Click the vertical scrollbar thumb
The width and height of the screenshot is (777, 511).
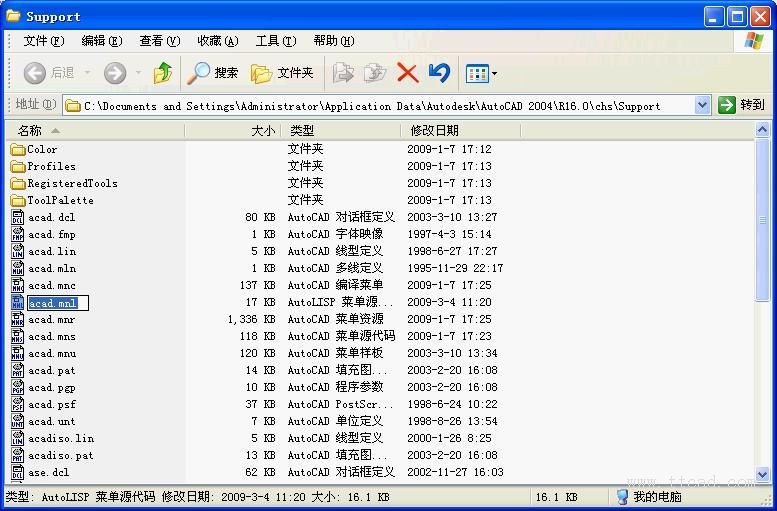click(x=763, y=219)
